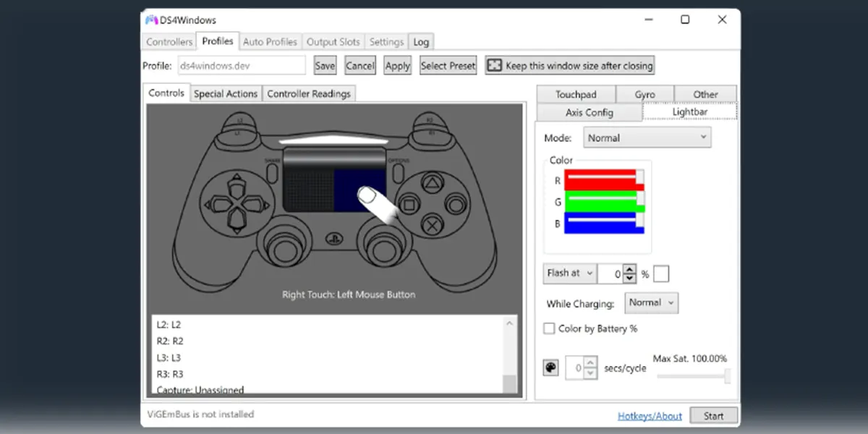Open the lightbar Mode dropdown

(647, 137)
